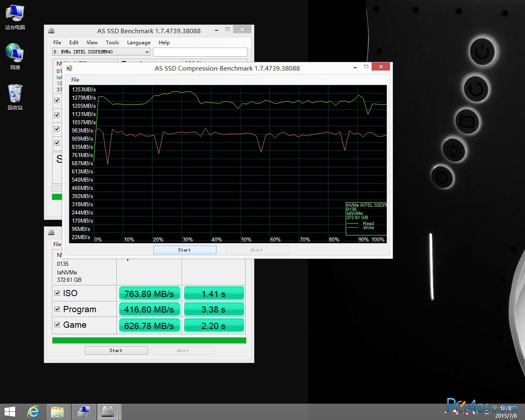The height and width of the screenshot is (420, 525).
Task: Open the Action Center flag tray icon
Action: 456,413
